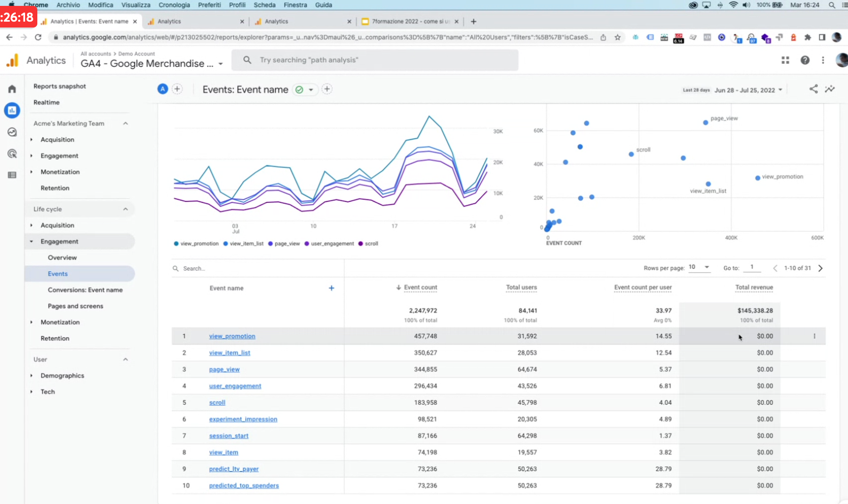
Task: Toggle page_view series in chart legend
Action: 284,244
